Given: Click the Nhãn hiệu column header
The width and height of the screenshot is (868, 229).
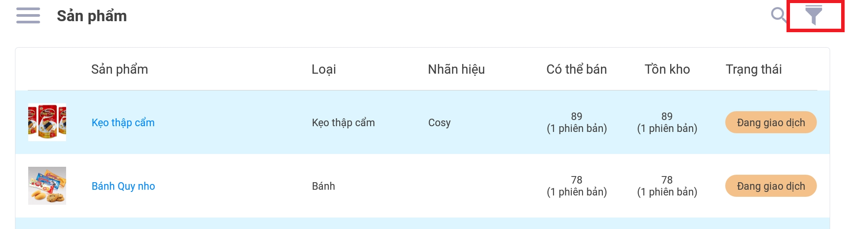Looking at the screenshot, I should (x=456, y=69).
